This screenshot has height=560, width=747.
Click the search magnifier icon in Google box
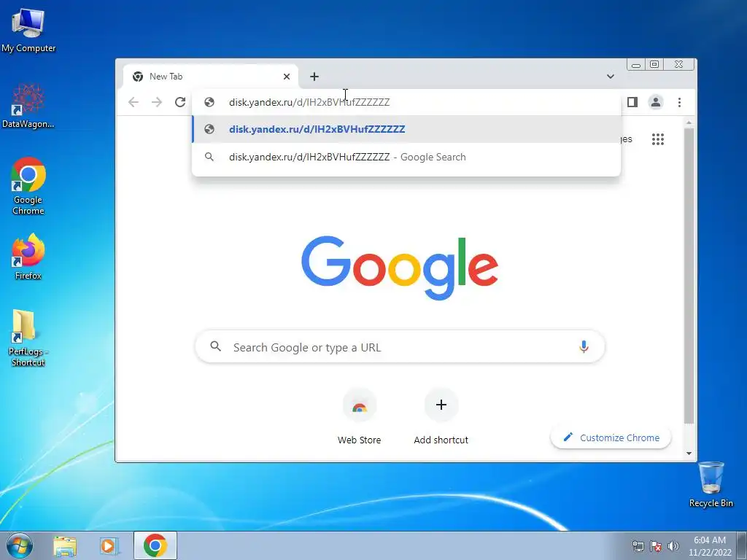click(216, 346)
